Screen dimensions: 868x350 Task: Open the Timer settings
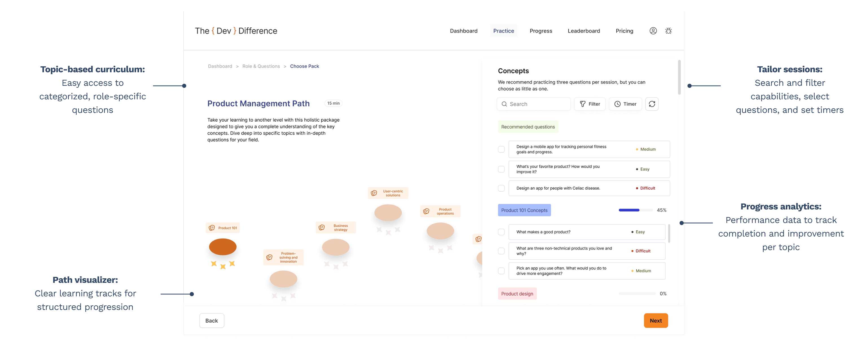625,104
